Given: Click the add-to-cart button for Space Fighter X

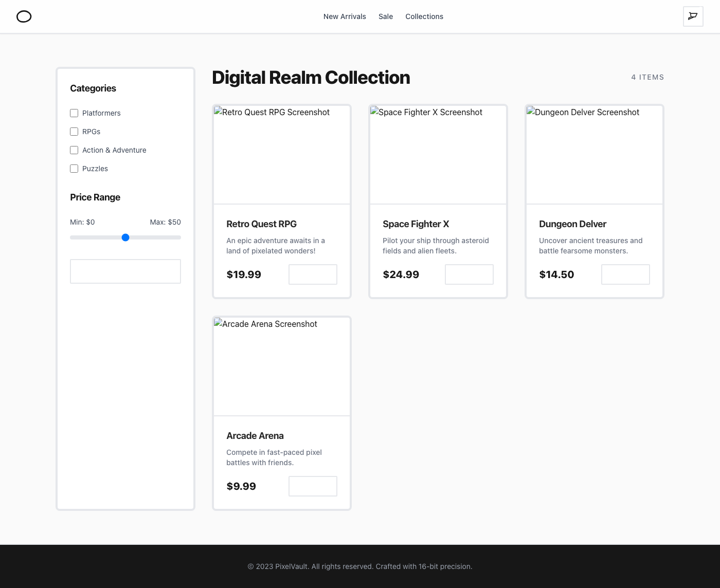Looking at the screenshot, I should (x=469, y=274).
